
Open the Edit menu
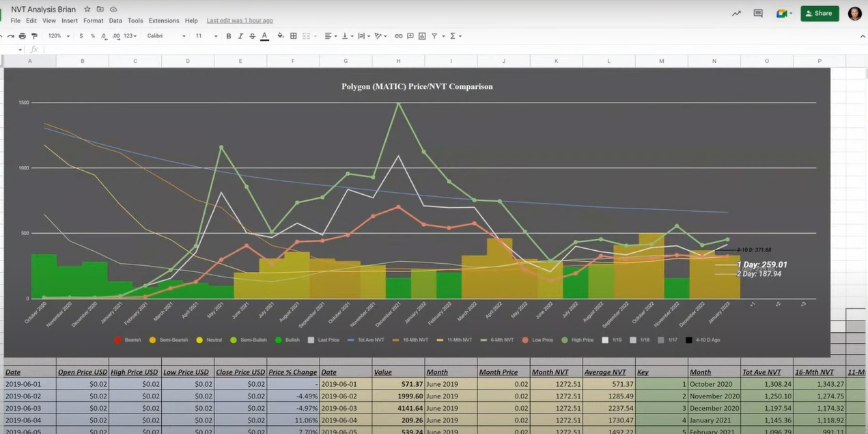click(31, 21)
